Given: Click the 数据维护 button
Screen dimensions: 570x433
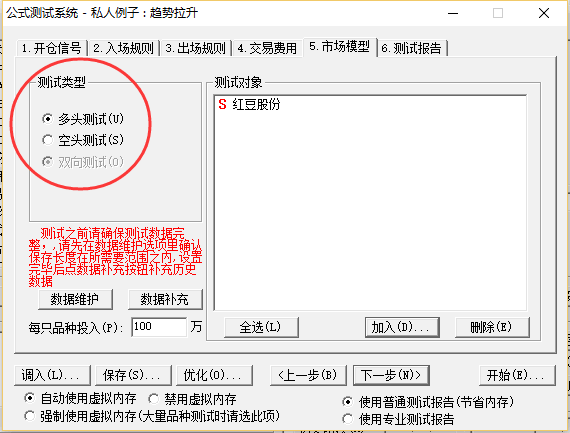Looking at the screenshot, I should tap(75, 299).
